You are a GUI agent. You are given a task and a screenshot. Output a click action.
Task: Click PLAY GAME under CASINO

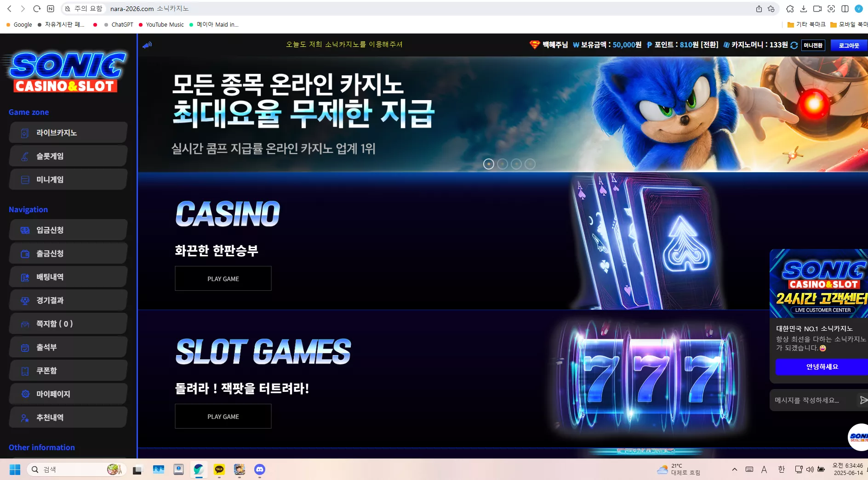223,278
